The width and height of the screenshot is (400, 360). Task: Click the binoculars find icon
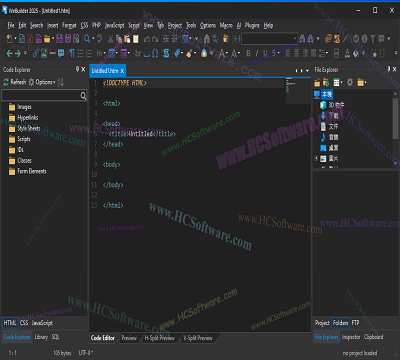207,39
